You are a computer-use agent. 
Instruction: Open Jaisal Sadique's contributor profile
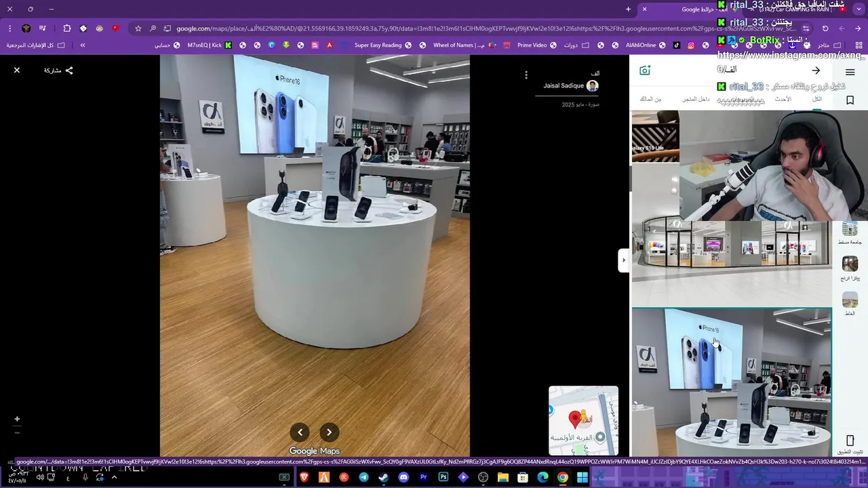coord(570,86)
